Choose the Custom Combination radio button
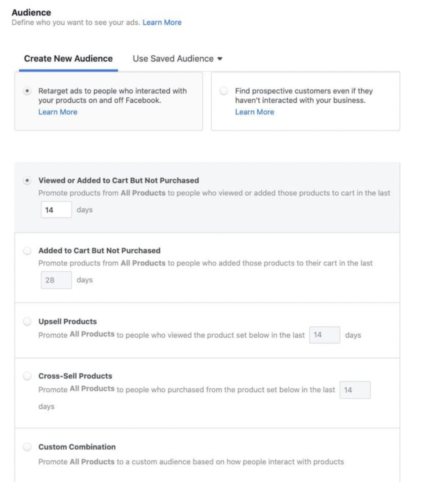The width and height of the screenshot is (426, 504). (x=27, y=447)
